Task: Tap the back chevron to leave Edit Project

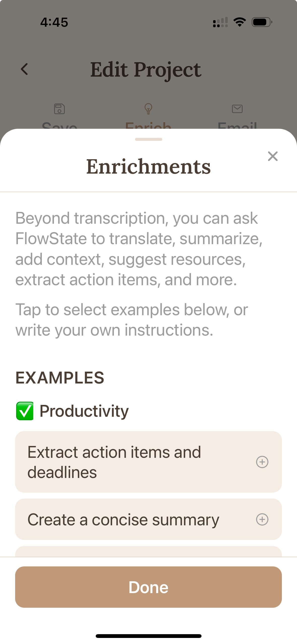Action: tap(24, 69)
